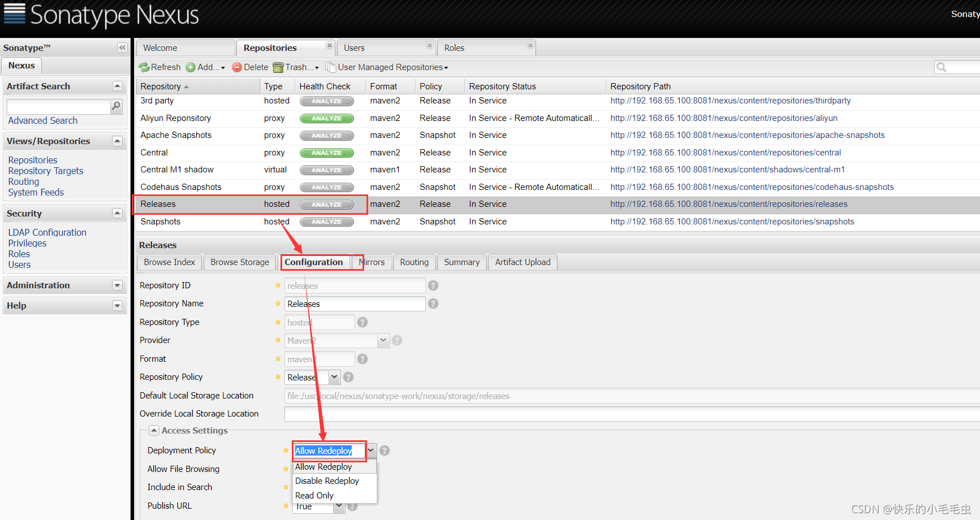
Task: Collapse the Artifact Search panel
Action: point(117,86)
